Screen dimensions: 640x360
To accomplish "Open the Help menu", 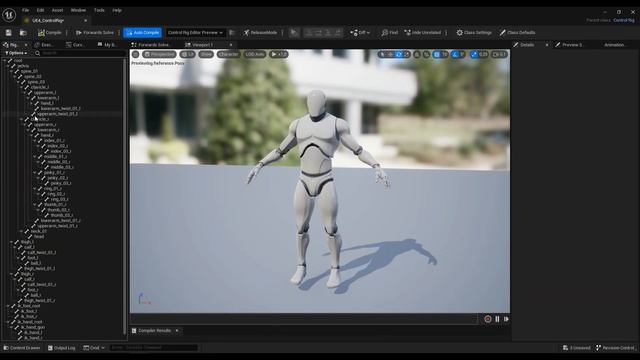I will [117, 10].
